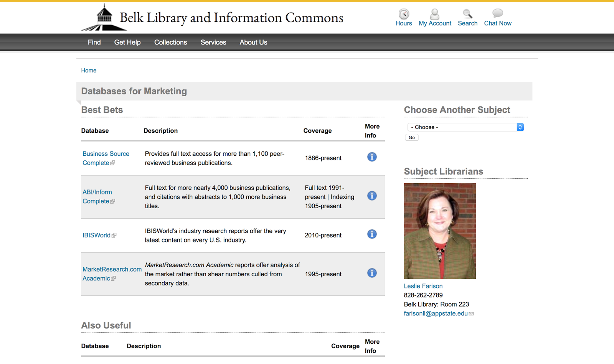Open the Services menu
614x364 pixels.
click(x=213, y=42)
